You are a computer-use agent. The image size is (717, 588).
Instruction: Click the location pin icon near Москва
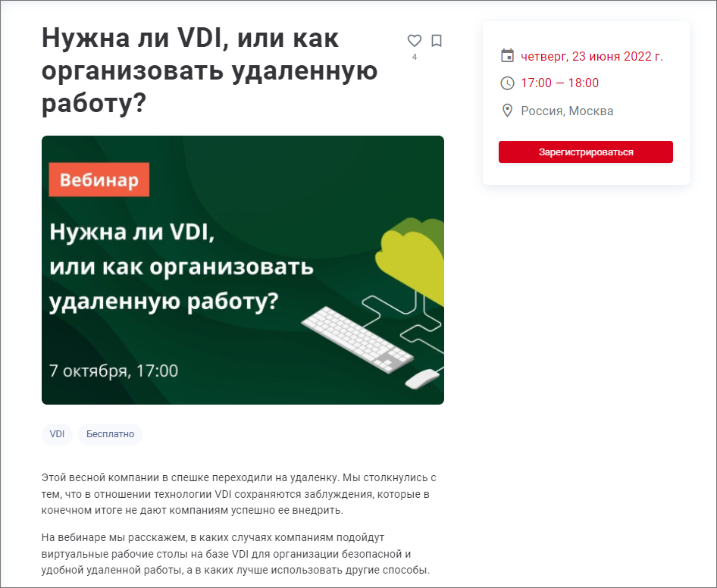[507, 111]
